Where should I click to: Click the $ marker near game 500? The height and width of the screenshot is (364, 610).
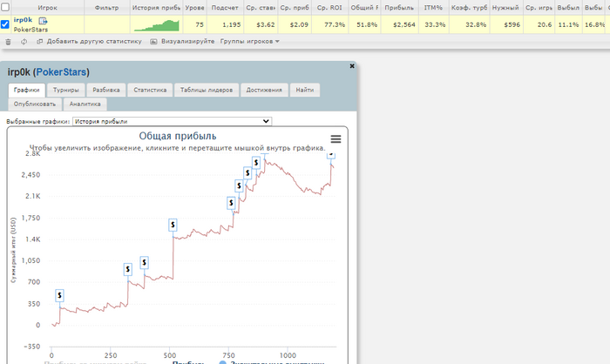(x=173, y=225)
